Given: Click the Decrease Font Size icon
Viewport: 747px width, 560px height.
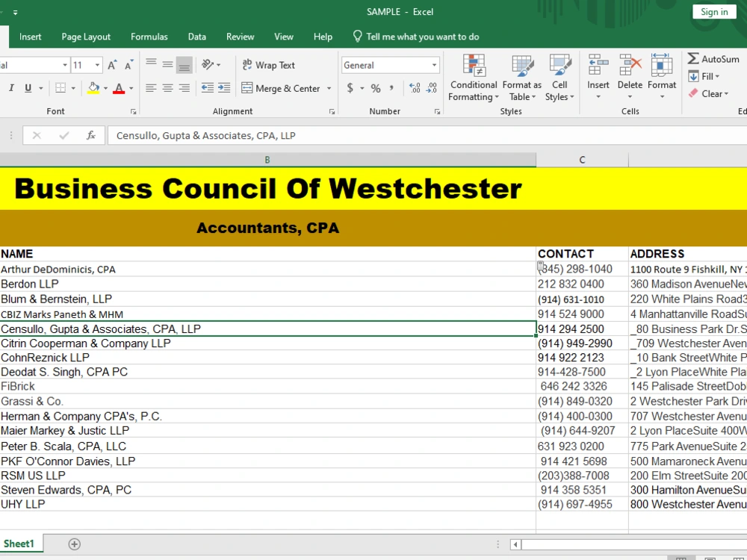Looking at the screenshot, I should tap(128, 65).
